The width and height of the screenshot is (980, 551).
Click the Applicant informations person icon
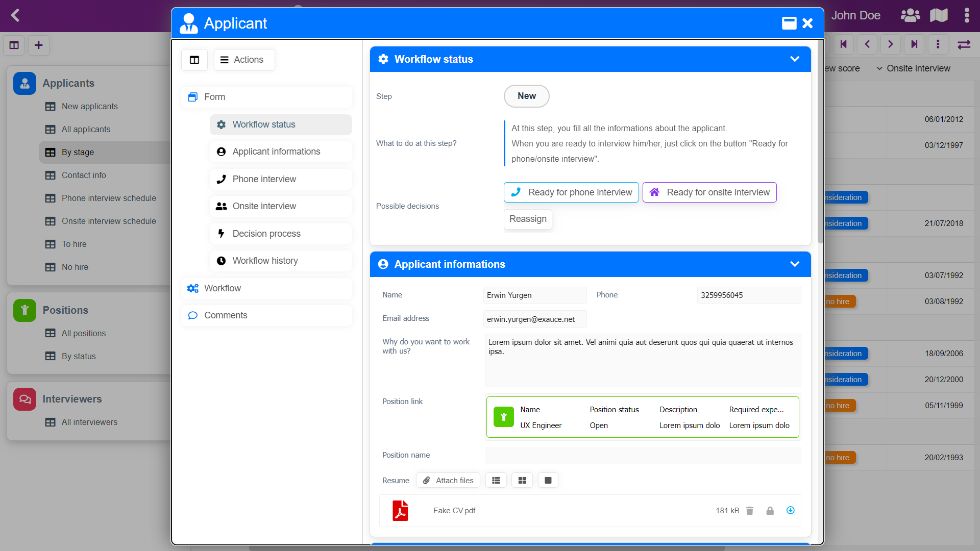(x=383, y=264)
